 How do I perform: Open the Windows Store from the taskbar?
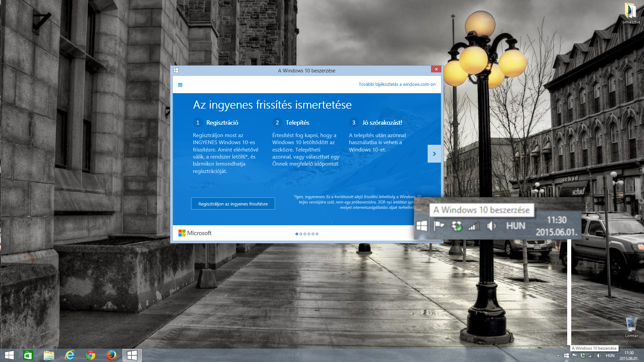(x=28, y=355)
